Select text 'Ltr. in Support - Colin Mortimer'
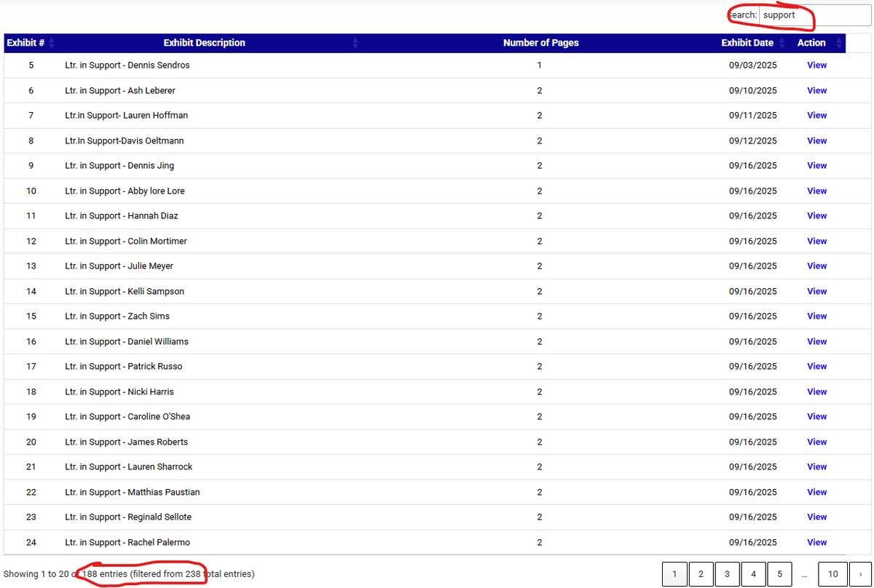 [126, 241]
